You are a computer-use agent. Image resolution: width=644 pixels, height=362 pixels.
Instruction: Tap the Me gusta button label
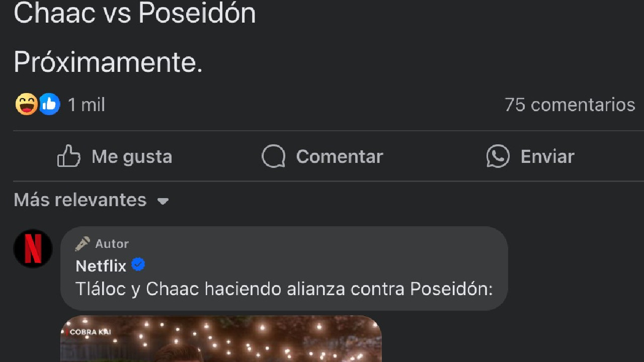coord(132,157)
